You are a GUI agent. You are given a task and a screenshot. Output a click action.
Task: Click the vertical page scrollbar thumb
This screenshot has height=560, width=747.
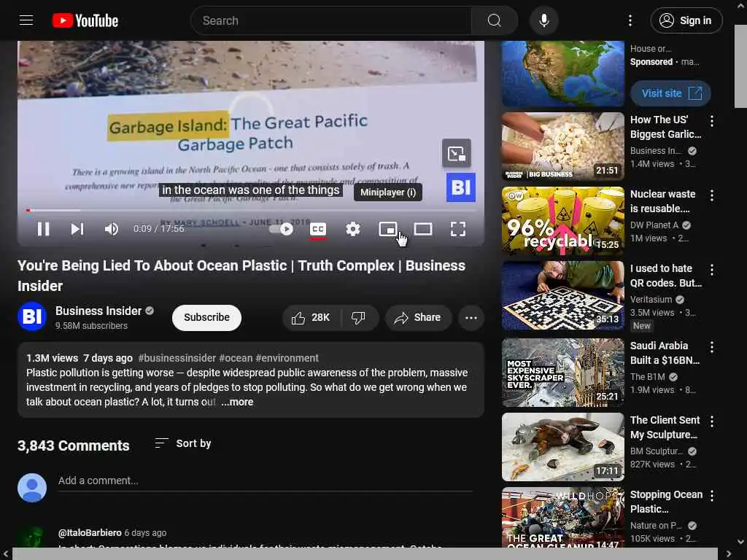(740, 66)
